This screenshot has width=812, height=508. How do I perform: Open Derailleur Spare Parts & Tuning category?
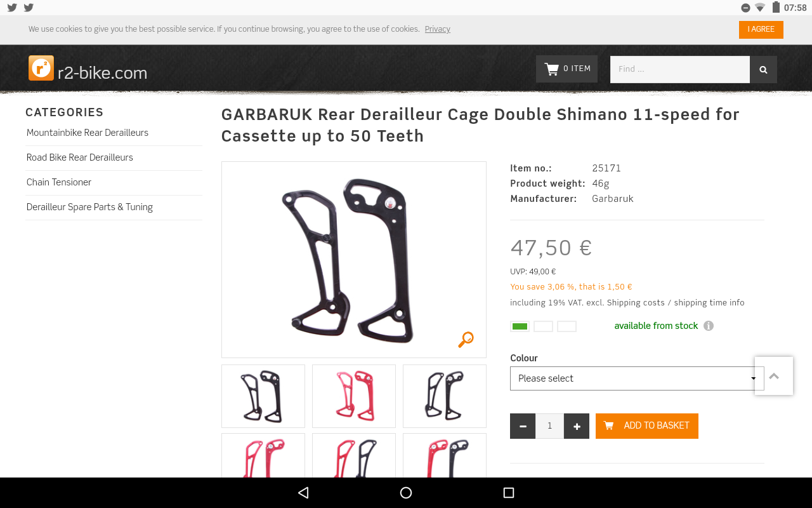click(89, 207)
